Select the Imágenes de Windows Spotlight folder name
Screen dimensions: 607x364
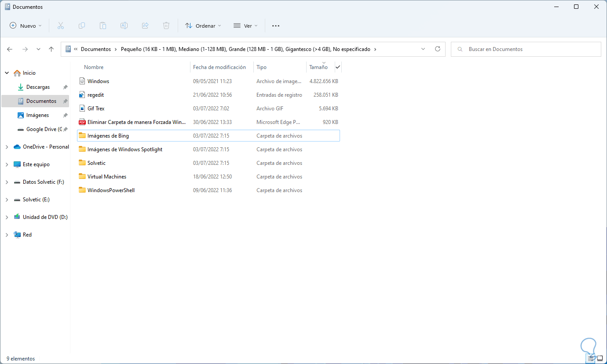(125, 149)
